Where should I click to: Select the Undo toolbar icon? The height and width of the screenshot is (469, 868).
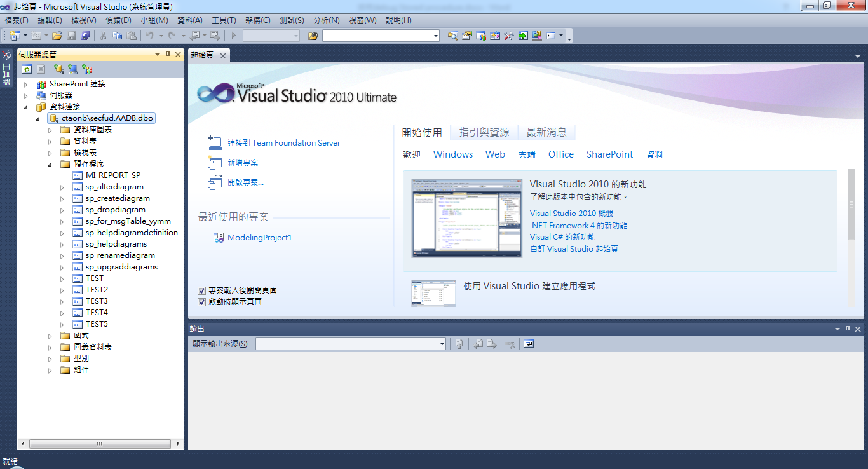pyautogui.click(x=150, y=35)
